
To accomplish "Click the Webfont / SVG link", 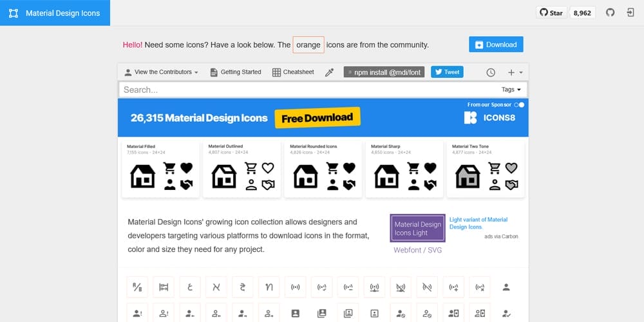I will 418,250.
